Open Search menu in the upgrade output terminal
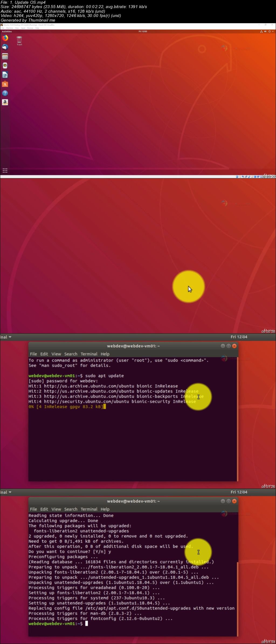Screen dimensions: 276x644 [x=71, y=509]
